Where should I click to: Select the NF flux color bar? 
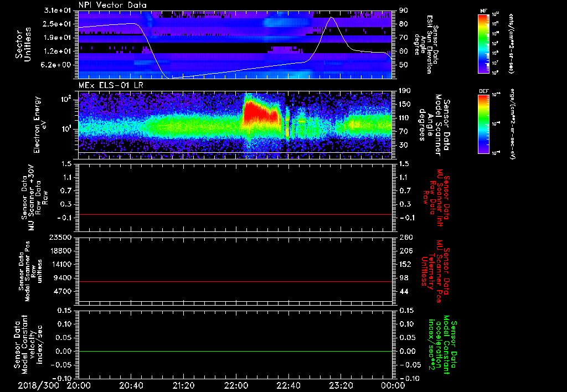[x=484, y=44]
